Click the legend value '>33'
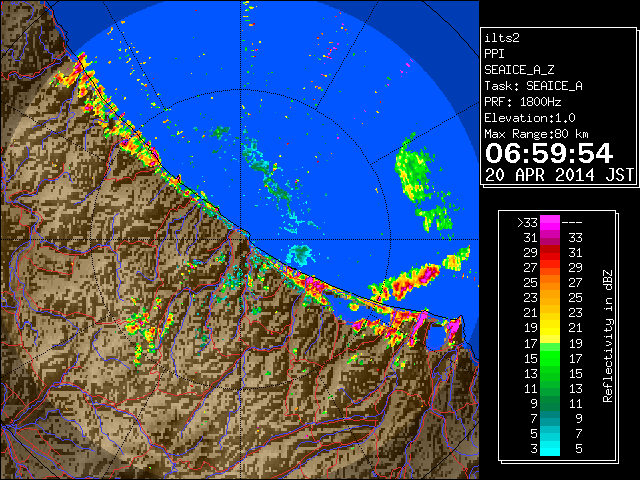 527,223
